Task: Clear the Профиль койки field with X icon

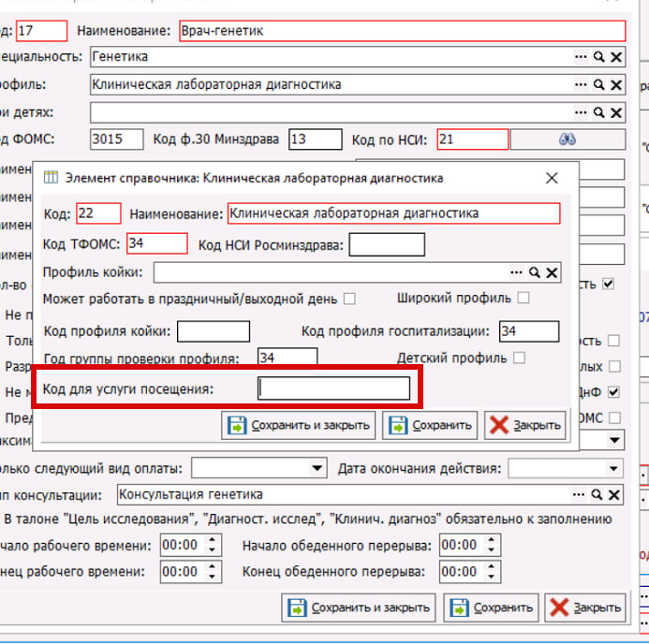Action: tap(552, 273)
